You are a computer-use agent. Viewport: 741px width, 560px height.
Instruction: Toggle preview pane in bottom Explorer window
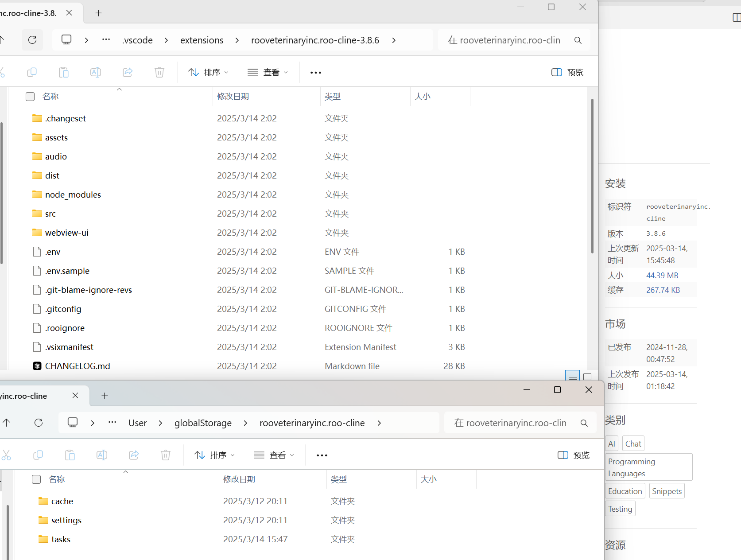tap(574, 455)
